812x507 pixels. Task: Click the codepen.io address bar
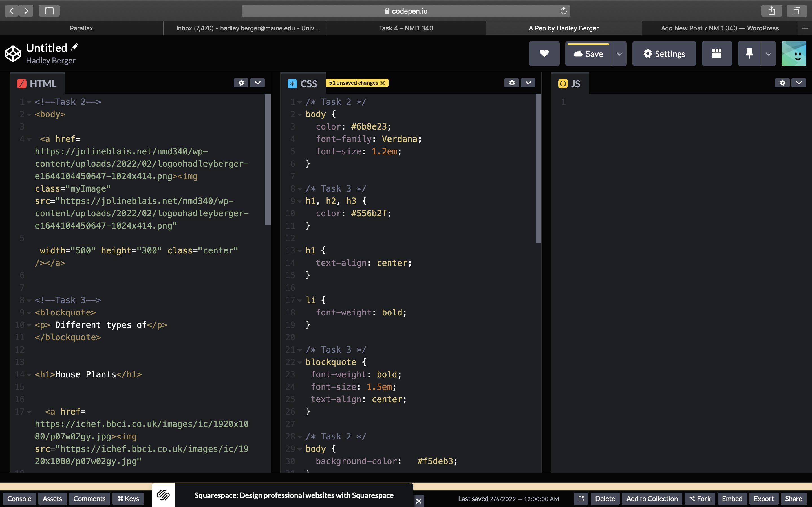(406, 11)
